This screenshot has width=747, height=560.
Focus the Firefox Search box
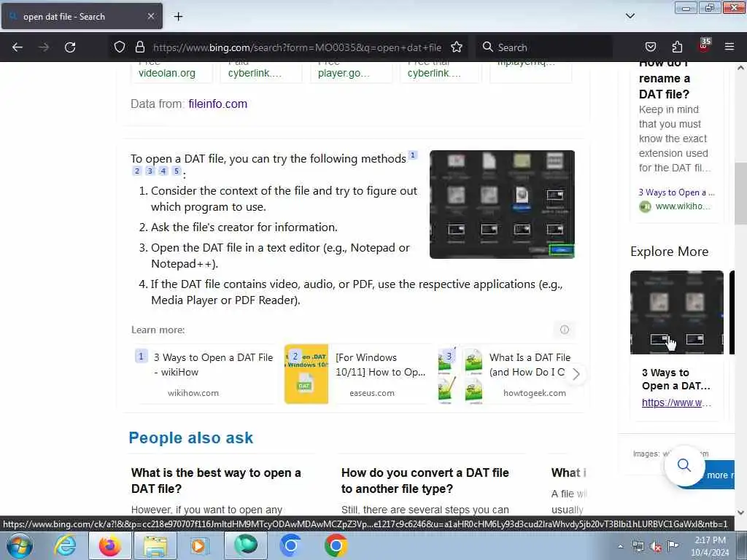(543, 47)
